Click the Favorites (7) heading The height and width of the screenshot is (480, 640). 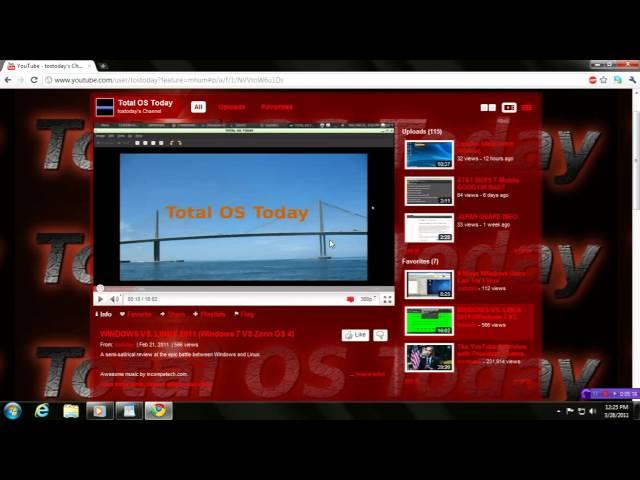(x=420, y=261)
